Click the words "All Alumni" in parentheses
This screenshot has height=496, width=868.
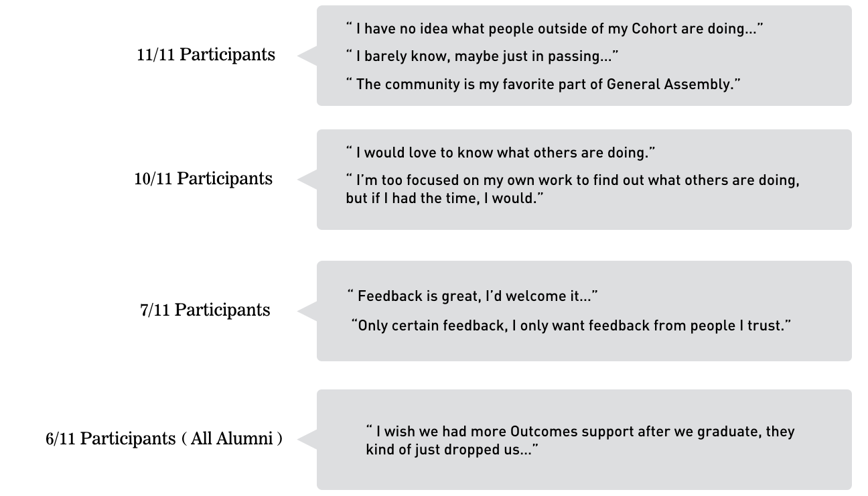click(232, 439)
